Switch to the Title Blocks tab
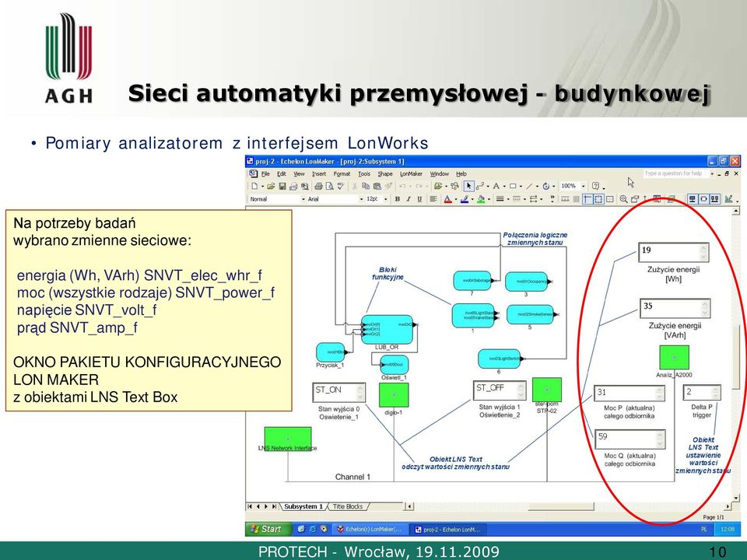 [348, 506]
